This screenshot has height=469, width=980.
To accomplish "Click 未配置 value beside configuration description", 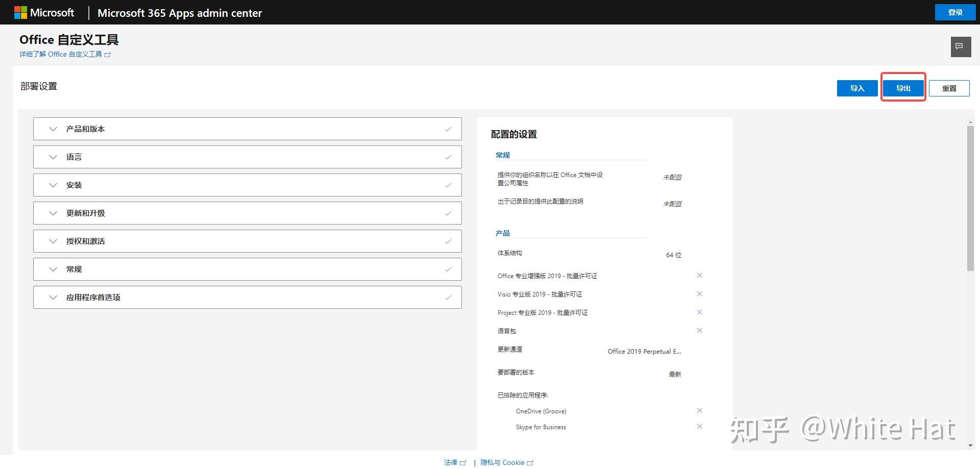I will [672, 204].
